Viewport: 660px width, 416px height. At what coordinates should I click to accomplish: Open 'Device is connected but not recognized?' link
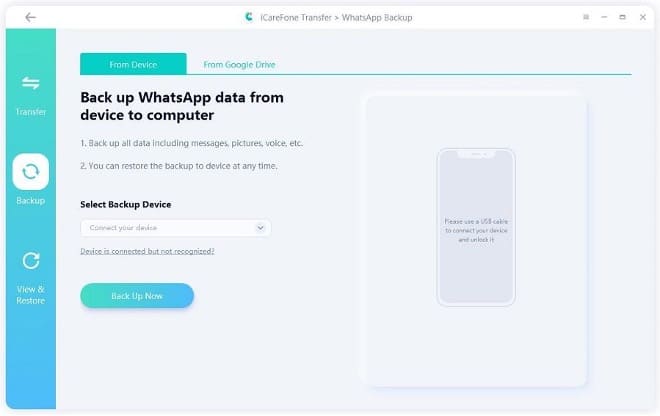[x=147, y=251]
